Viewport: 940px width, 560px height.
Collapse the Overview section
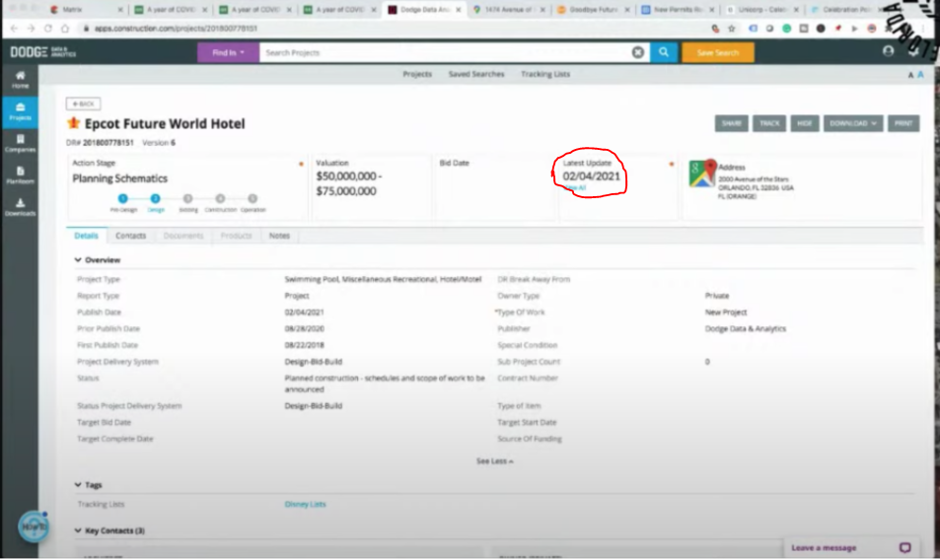[x=79, y=260]
